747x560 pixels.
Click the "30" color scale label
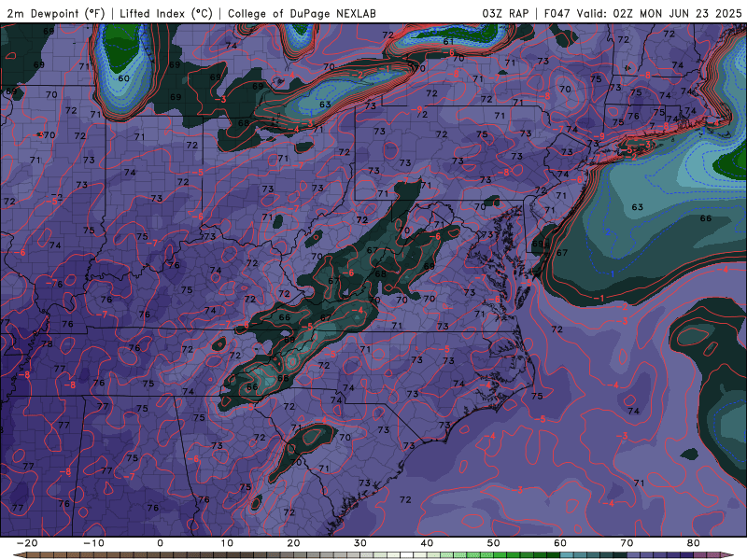pos(360,543)
